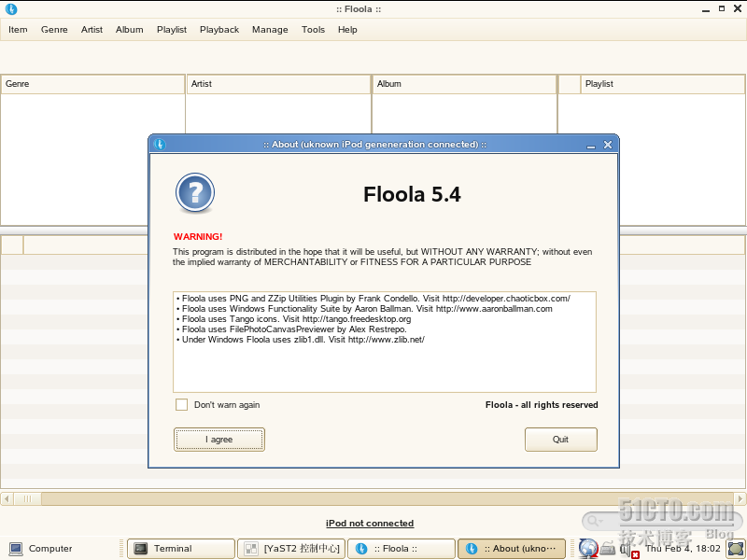Open the Album menu in the menu bar
This screenshot has width=747, height=560.
pyautogui.click(x=129, y=30)
